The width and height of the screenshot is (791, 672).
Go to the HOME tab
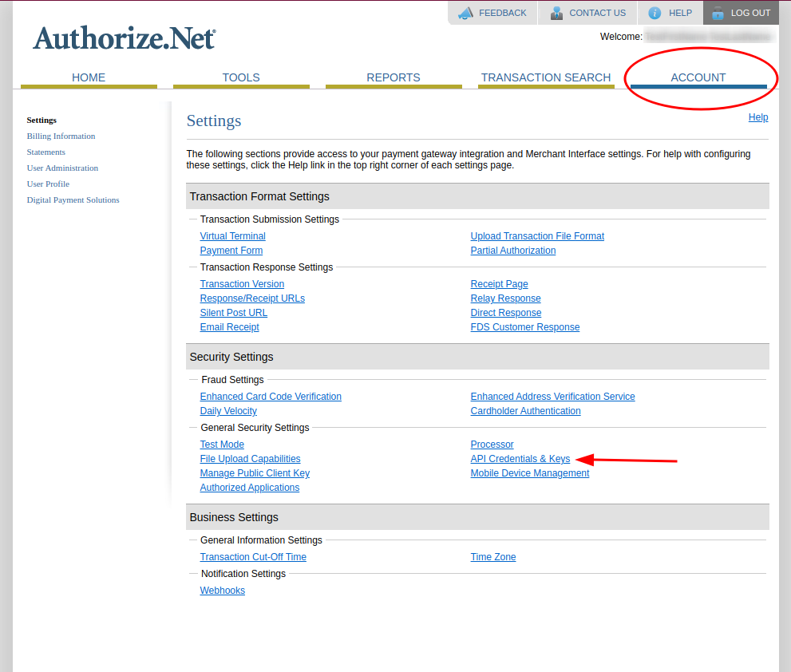pyautogui.click(x=89, y=77)
